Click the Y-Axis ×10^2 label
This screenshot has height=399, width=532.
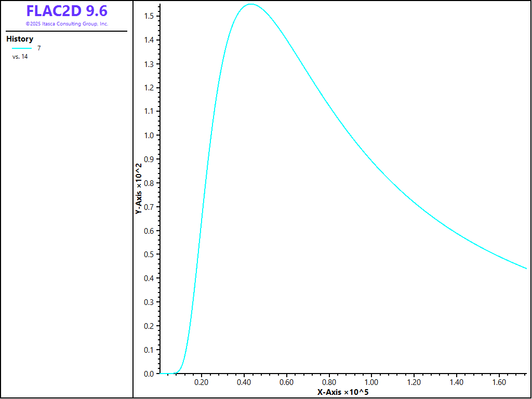(139, 189)
